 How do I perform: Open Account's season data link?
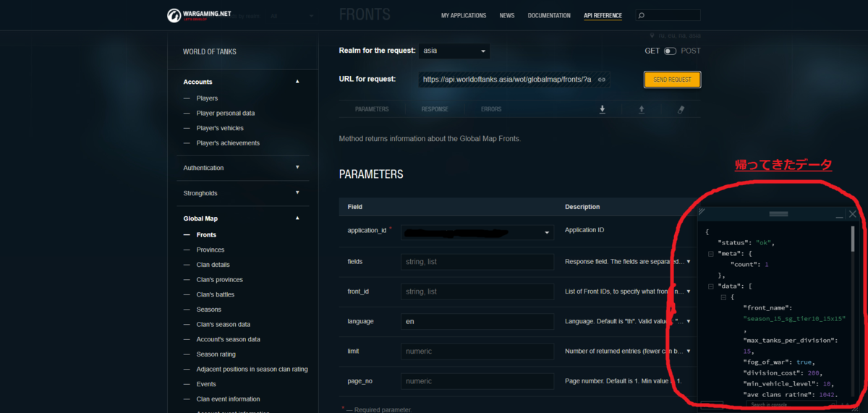pyautogui.click(x=228, y=339)
